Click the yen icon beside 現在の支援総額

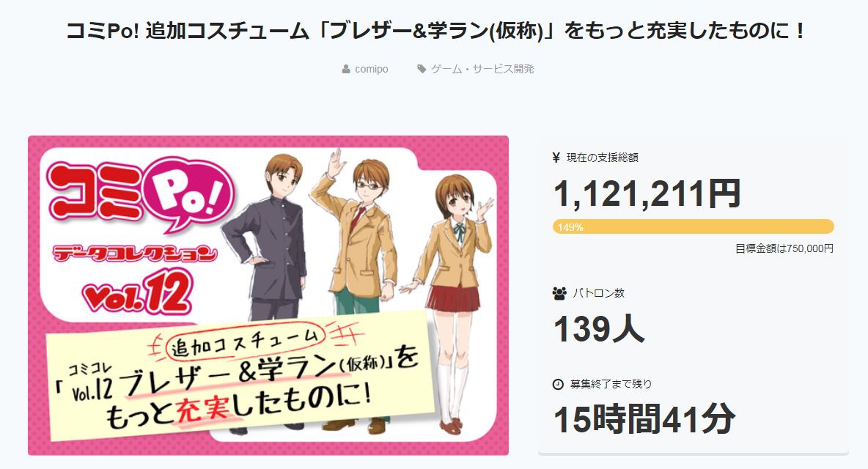(556, 158)
